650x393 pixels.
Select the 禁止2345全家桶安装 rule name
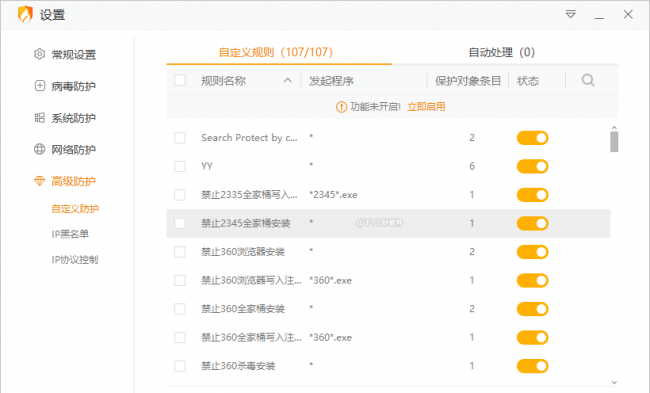point(245,223)
